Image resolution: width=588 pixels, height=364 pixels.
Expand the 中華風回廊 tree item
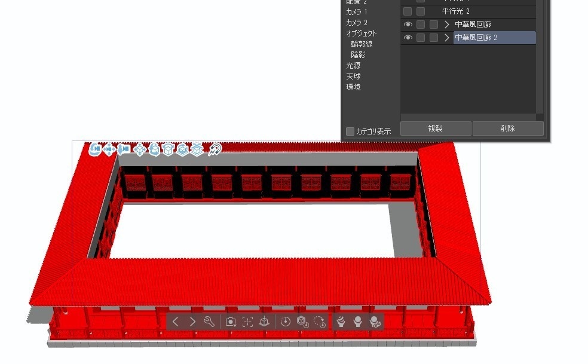[446, 24]
